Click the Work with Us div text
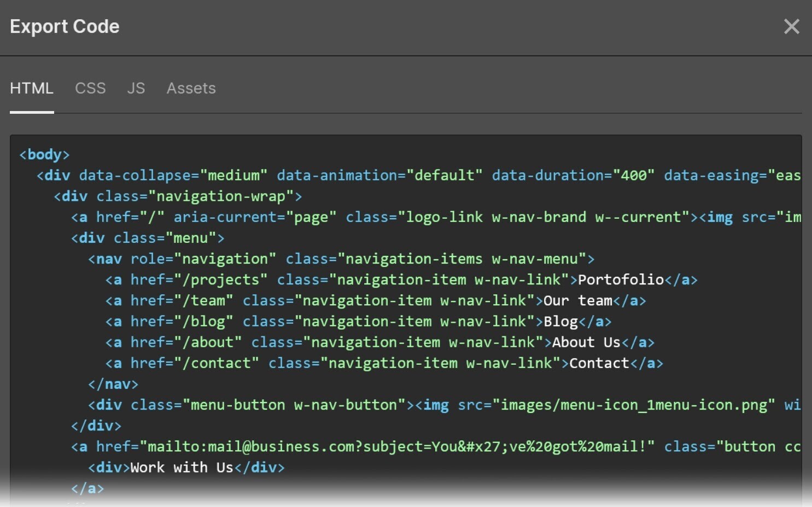The height and width of the screenshot is (507, 812). pyautogui.click(x=182, y=467)
